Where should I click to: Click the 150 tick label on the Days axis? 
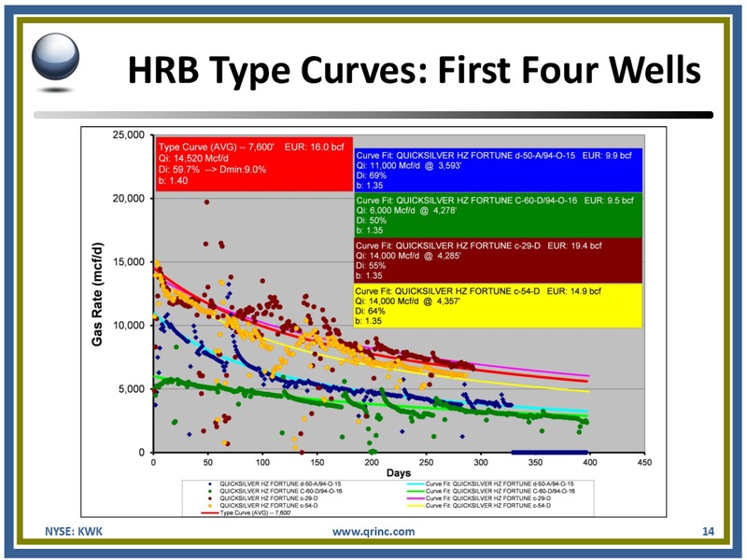317,462
